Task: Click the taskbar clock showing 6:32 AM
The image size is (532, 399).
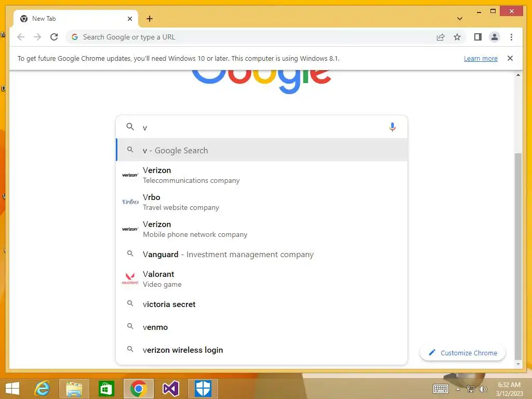Action: click(509, 389)
